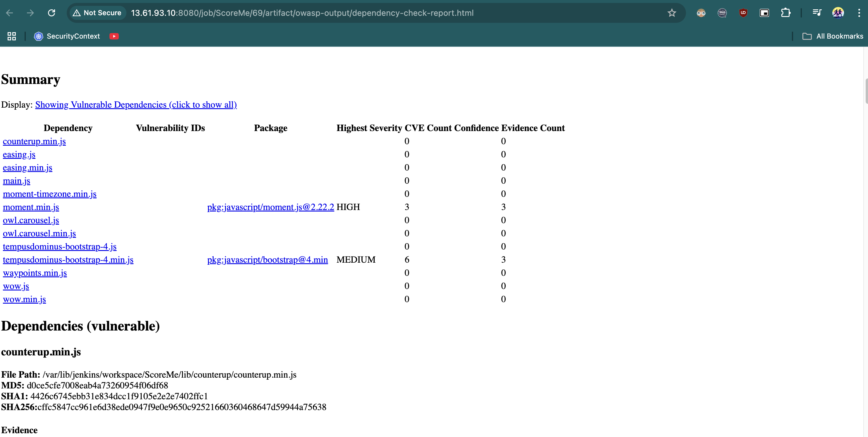Screen dimensions: 868x437
Task: Click the browser back arrow
Action: coord(9,13)
